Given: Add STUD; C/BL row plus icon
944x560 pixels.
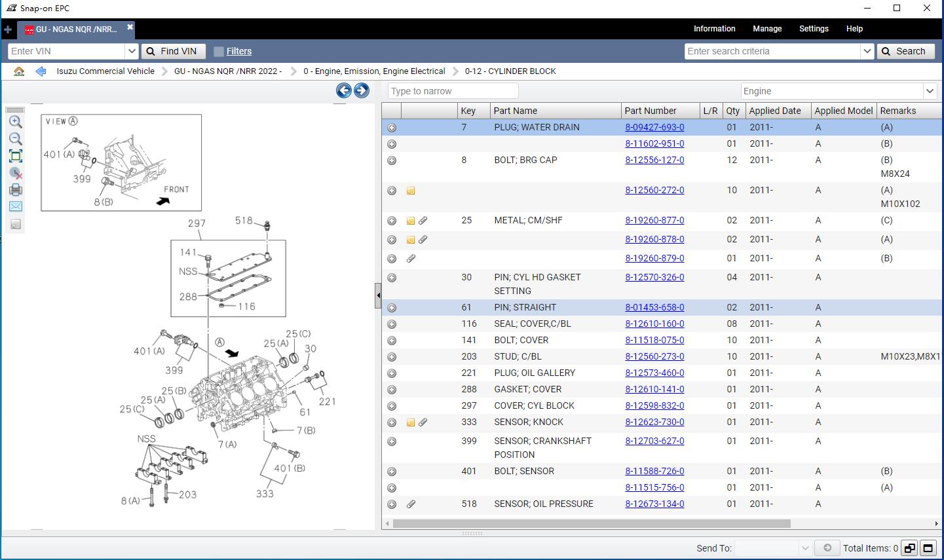Looking at the screenshot, I should [x=392, y=357].
